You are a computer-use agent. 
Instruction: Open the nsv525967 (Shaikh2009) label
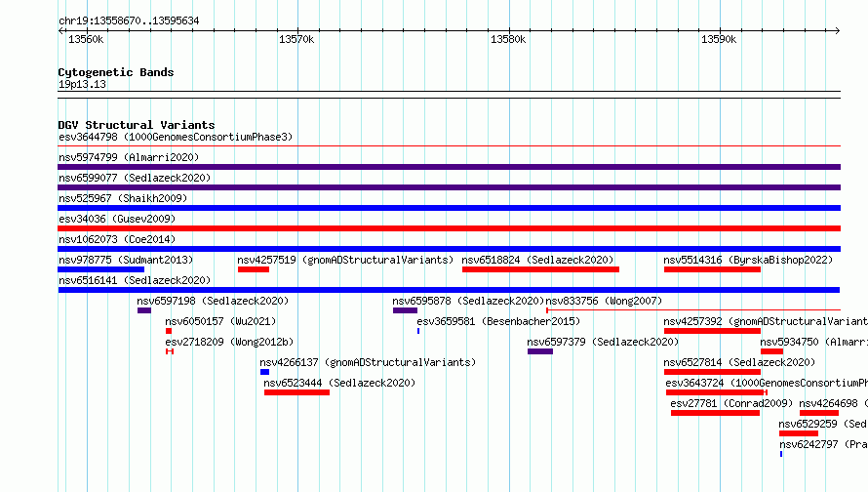coord(123,198)
